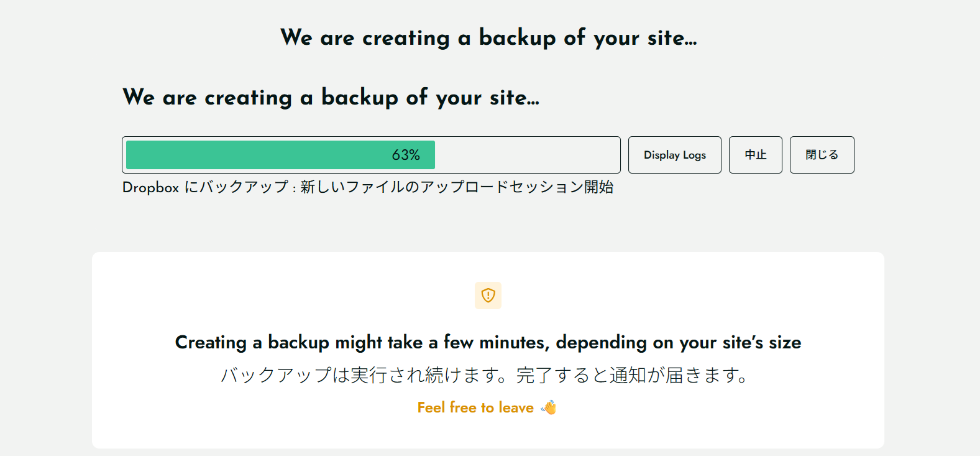The height and width of the screenshot is (456, 980).
Task: Click the shield icon above the warning message
Action: 488,295
